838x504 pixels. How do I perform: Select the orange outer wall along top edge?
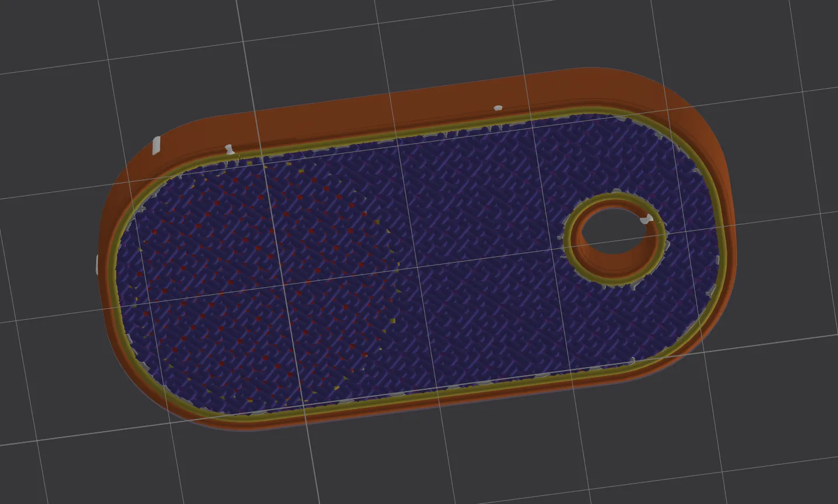[408, 102]
